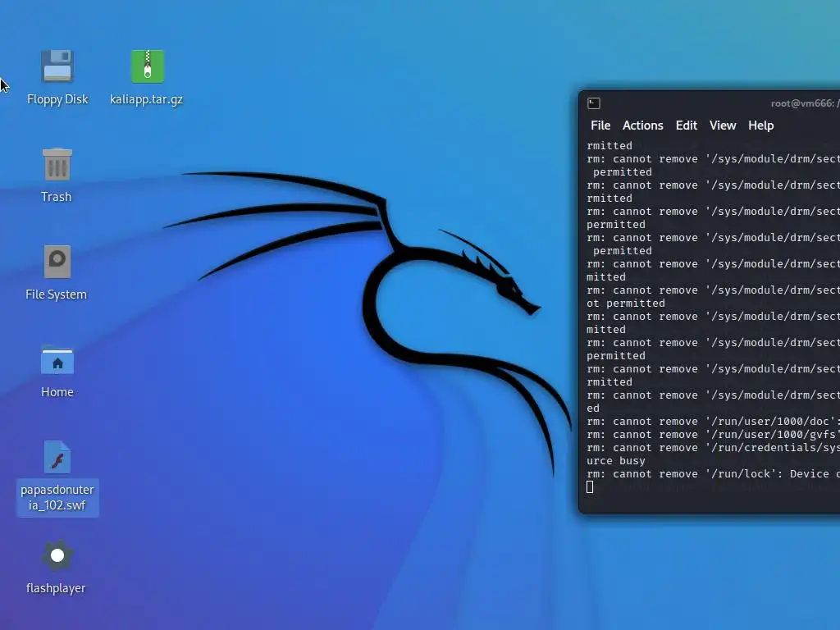Open the Help menu in terminal
This screenshot has width=840, height=630.
coord(760,126)
